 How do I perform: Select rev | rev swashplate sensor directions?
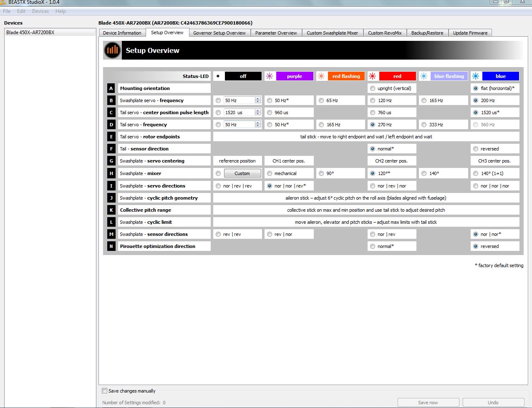(x=218, y=234)
